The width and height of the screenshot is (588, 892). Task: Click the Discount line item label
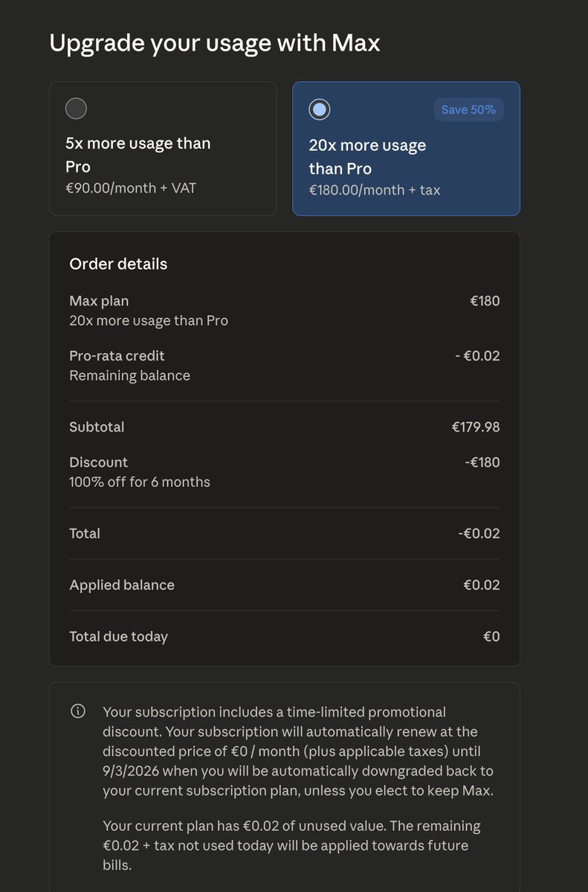[98, 462]
